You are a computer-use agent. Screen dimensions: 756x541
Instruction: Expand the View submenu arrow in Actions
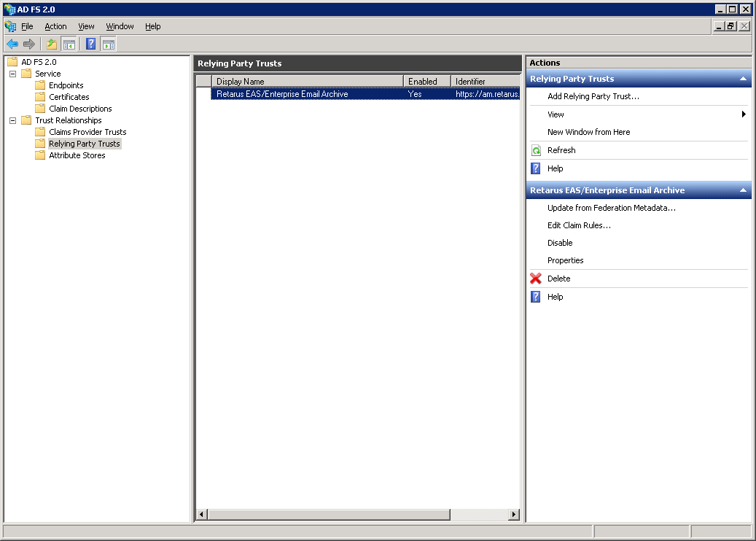tap(744, 114)
